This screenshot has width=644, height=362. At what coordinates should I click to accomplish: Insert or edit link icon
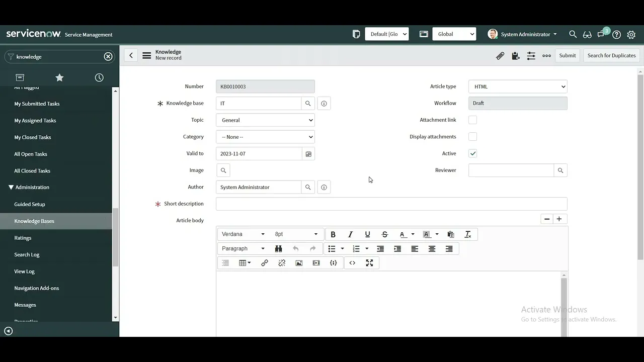(265, 263)
